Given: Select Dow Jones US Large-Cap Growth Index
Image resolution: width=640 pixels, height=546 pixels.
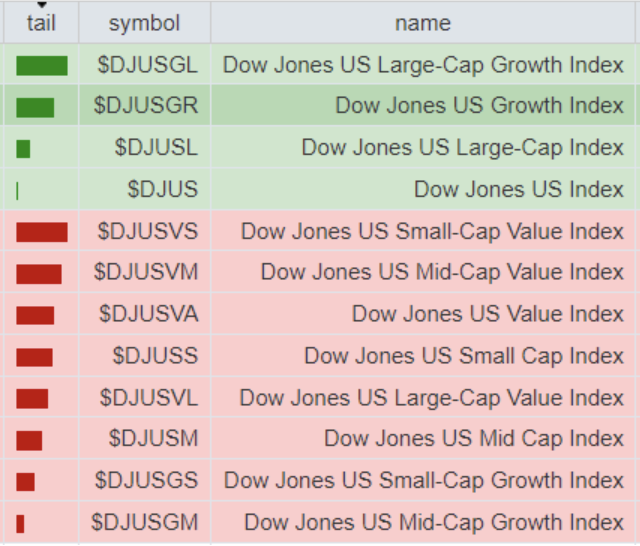Looking at the screenshot, I should click(x=423, y=65).
